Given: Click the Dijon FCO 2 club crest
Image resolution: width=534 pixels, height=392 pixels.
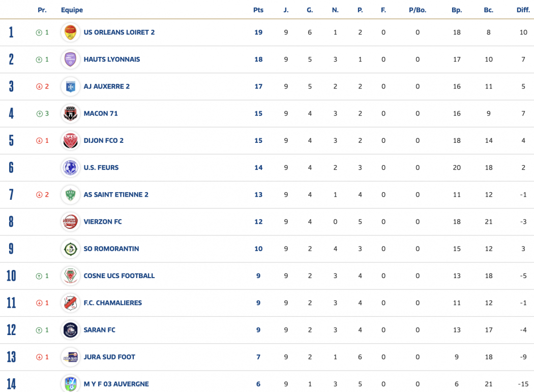Looking at the screenshot, I should click(x=70, y=140).
